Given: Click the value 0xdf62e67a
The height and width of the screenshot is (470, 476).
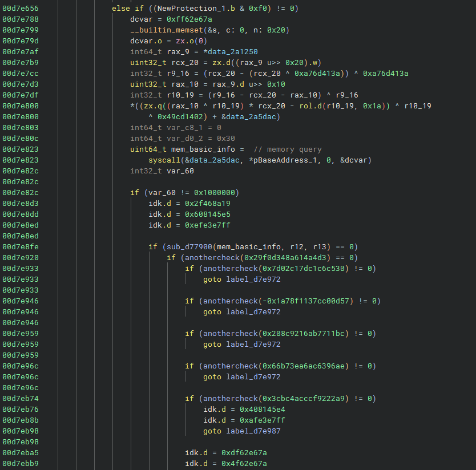Looking at the screenshot, I should pos(244,453).
